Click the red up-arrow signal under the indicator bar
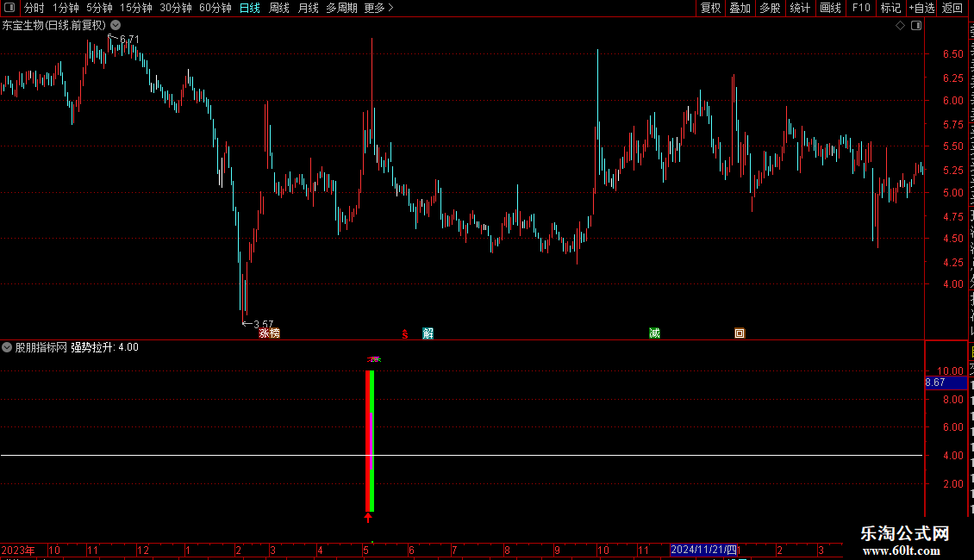974x560 pixels. (x=368, y=517)
